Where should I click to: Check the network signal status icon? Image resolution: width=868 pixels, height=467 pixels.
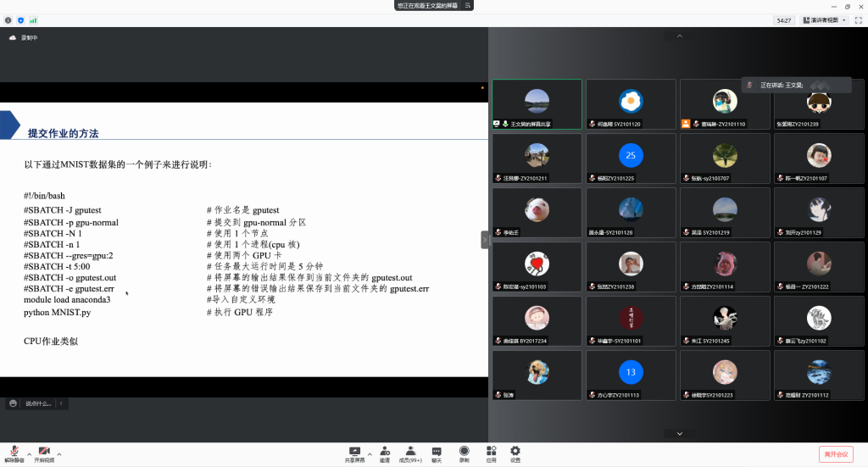click(33, 19)
